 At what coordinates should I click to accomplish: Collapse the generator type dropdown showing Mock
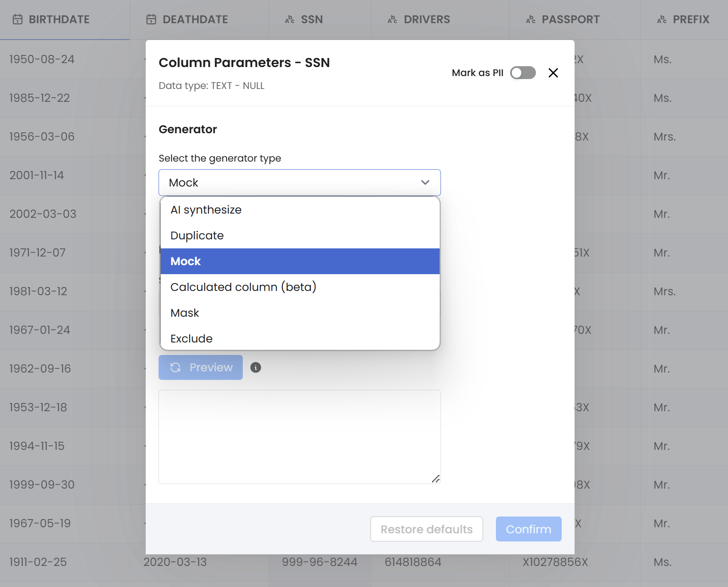(x=300, y=183)
